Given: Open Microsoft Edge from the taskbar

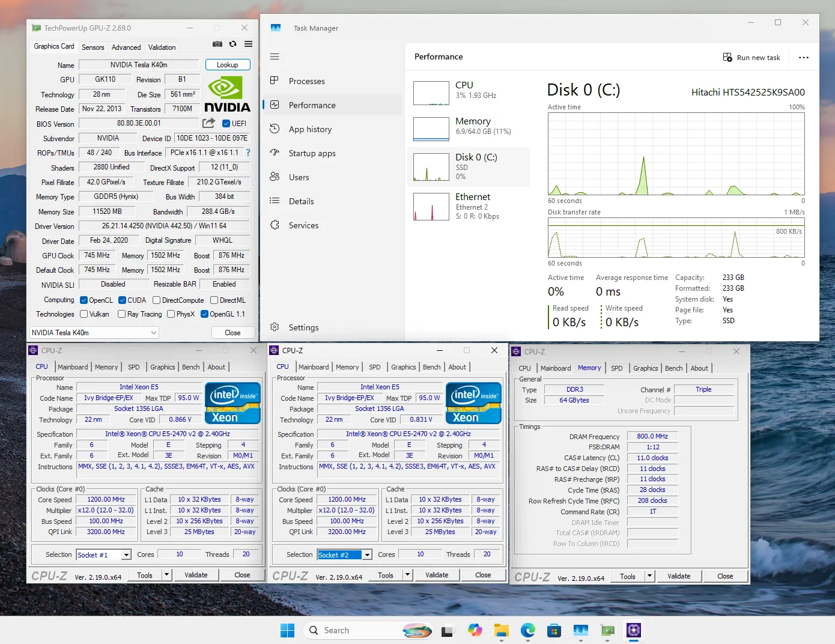Looking at the screenshot, I should pyautogui.click(x=527, y=630).
